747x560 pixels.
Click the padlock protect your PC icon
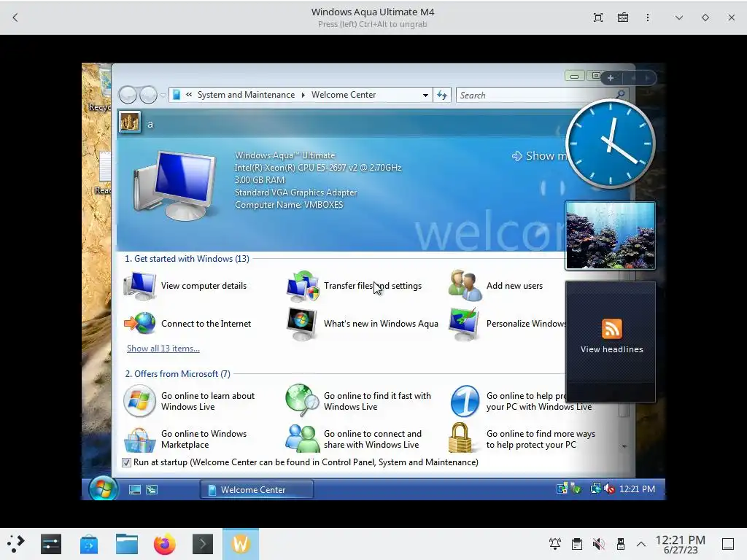tap(460, 437)
